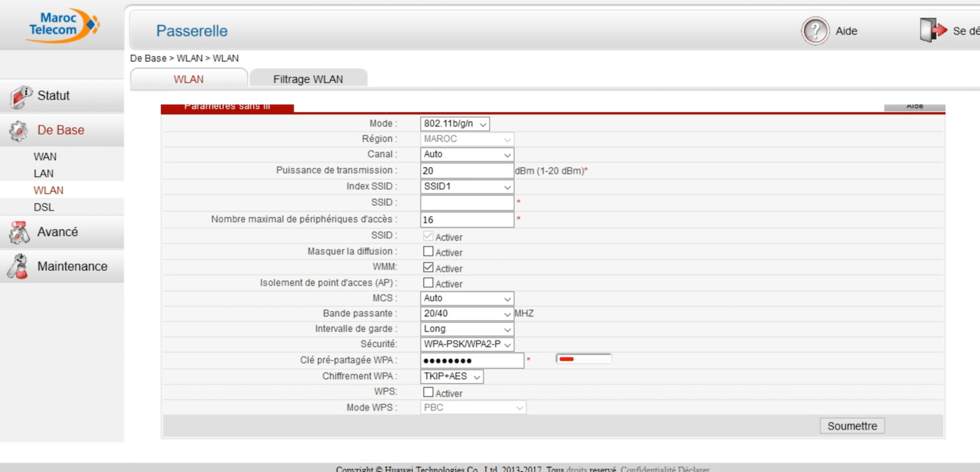The width and height of the screenshot is (980, 472).
Task: Click the Maintenance wrench icon
Action: coord(19,267)
